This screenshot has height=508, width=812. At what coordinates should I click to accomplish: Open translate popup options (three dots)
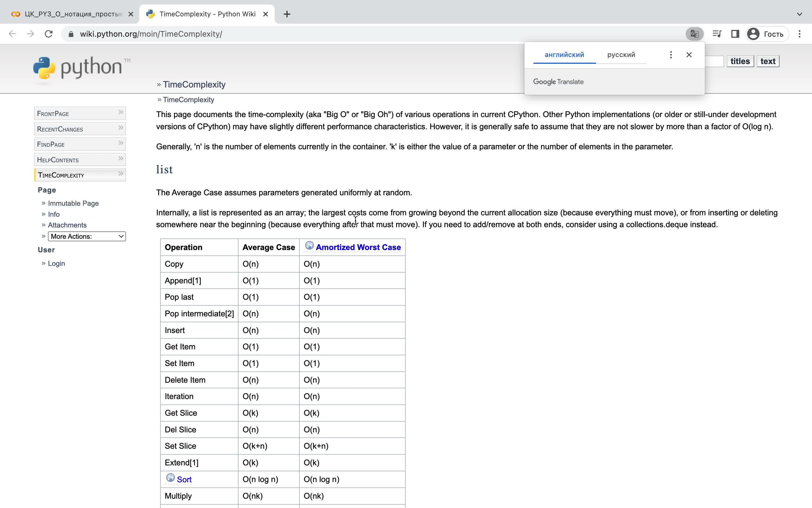click(x=671, y=55)
